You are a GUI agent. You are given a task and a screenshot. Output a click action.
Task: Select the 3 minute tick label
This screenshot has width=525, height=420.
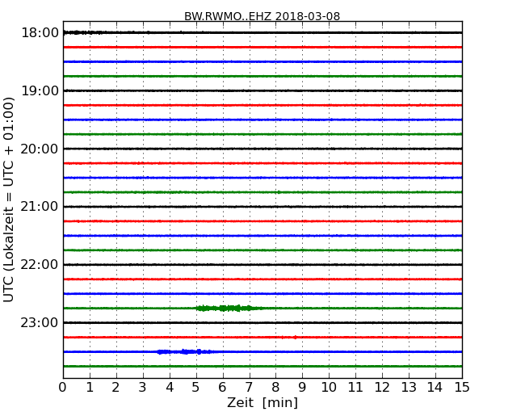[x=143, y=387]
